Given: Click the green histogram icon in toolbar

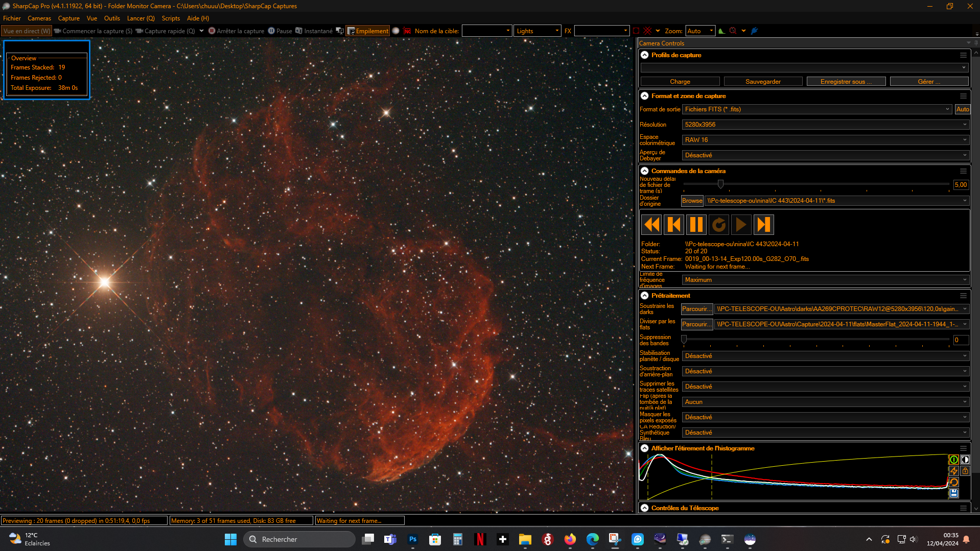Looking at the screenshot, I should 721,31.
